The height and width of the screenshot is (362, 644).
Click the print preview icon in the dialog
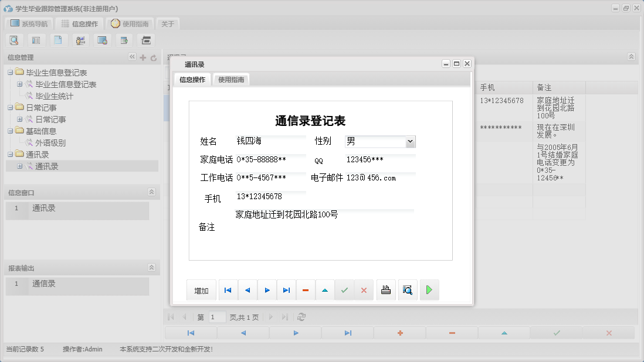[x=408, y=289]
